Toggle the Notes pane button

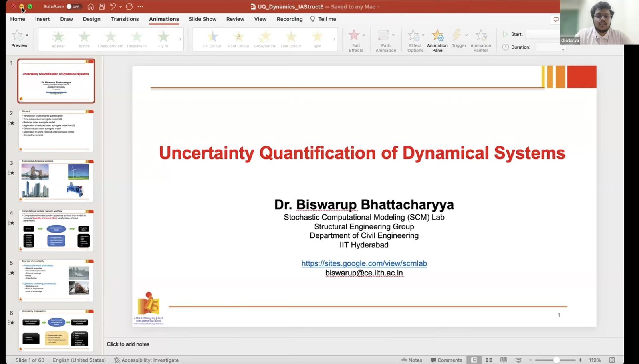point(411,360)
